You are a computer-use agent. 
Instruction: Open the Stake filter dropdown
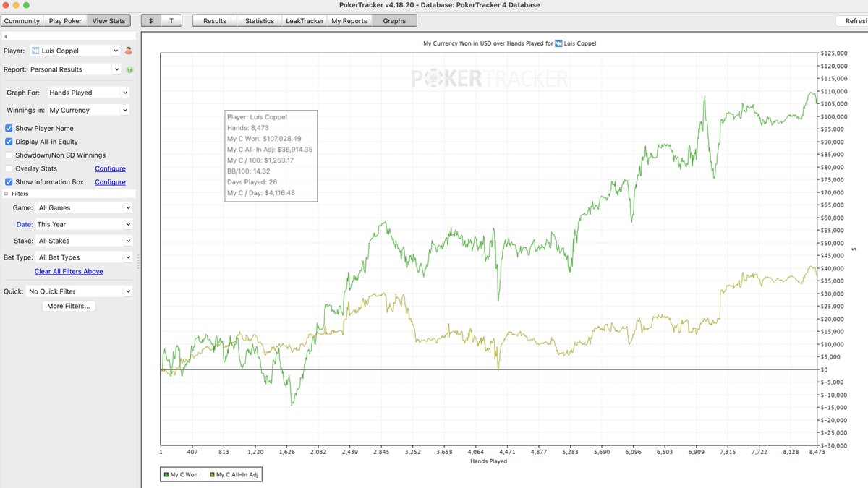coord(84,241)
